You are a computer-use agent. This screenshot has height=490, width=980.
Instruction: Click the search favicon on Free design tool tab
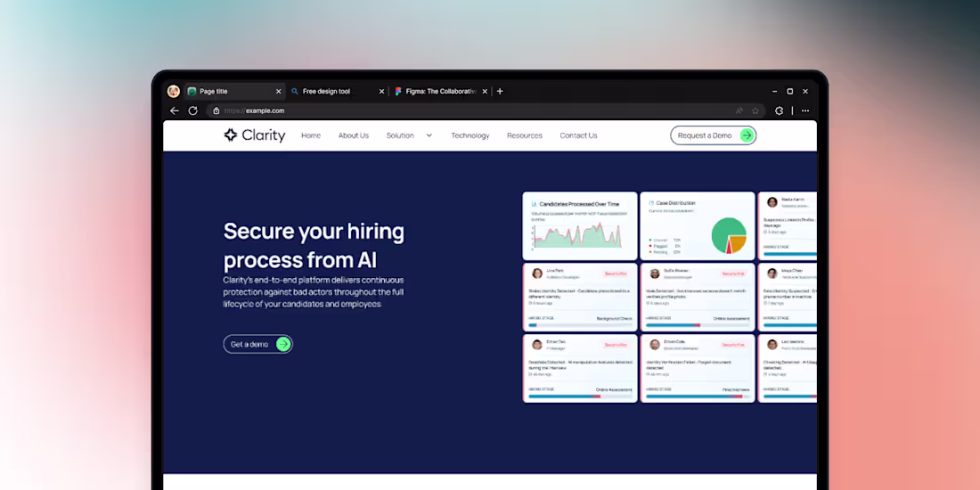pyautogui.click(x=295, y=91)
